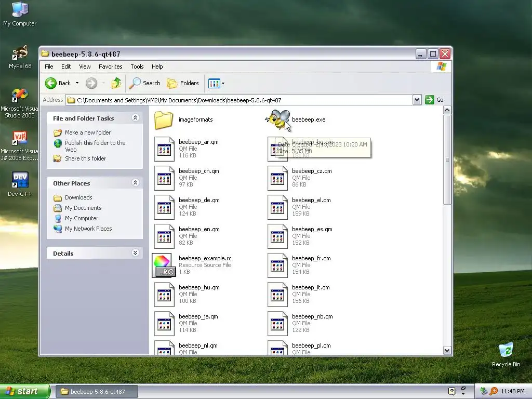This screenshot has height=399, width=532.
Task: Click the disabled Forward arrow button
Action: point(91,83)
